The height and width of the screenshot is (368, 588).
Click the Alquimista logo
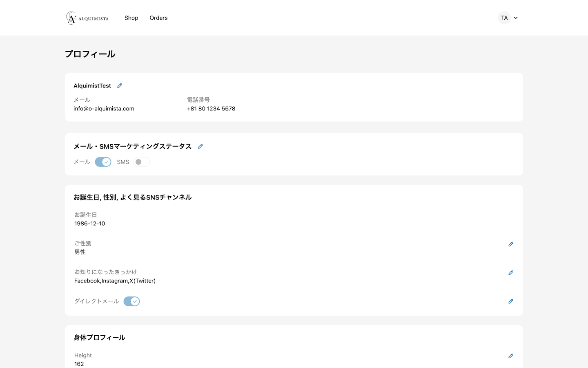(x=87, y=18)
